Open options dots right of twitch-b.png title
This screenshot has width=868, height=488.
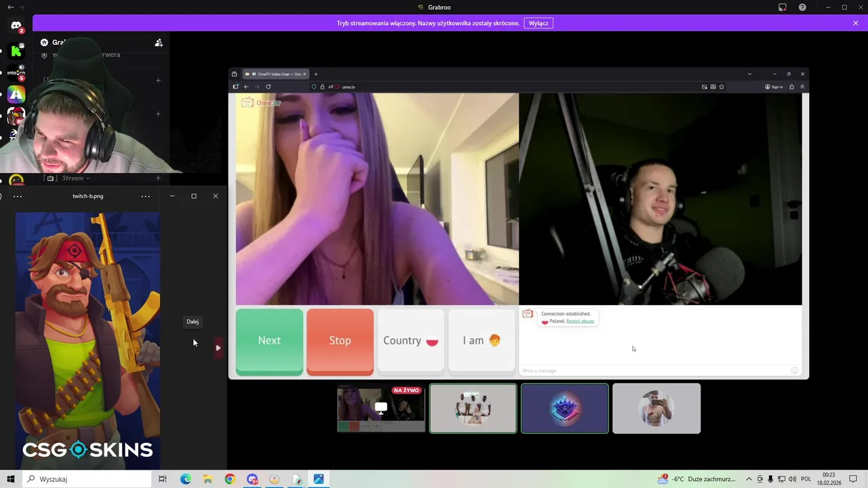(x=146, y=196)
